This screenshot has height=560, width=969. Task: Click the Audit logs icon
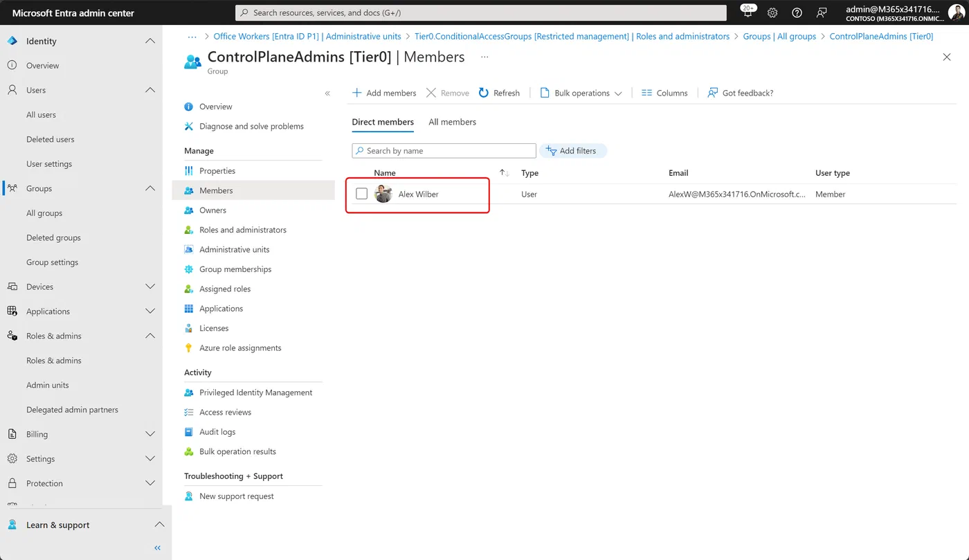tap(189, 432)
